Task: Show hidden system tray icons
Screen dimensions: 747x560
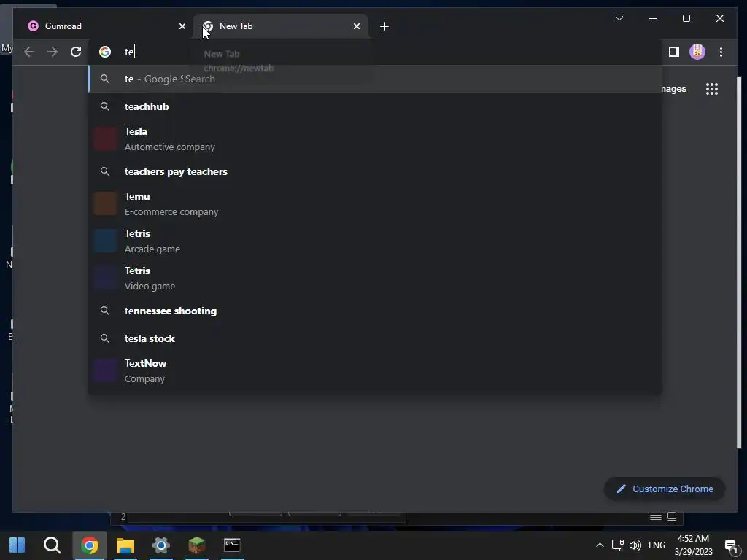Action: point(600,545)
